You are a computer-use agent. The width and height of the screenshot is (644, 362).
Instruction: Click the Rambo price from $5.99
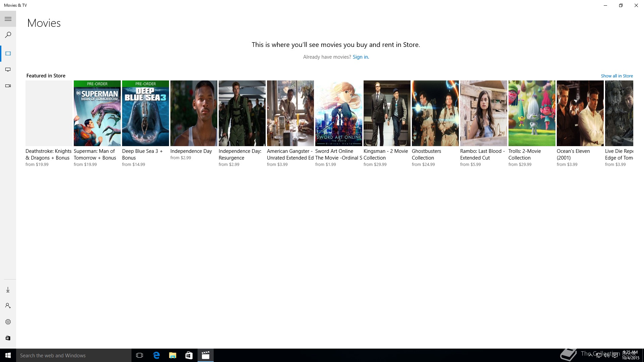(470, 165)
